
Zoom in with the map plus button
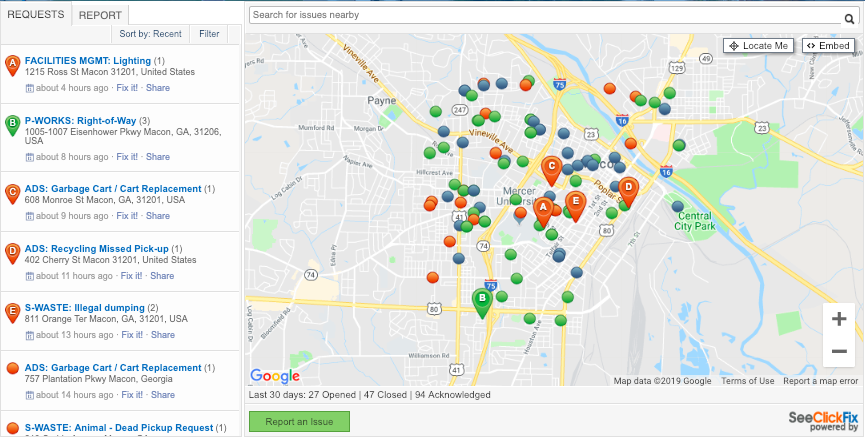pyautogui.click(x=839, y=319)
